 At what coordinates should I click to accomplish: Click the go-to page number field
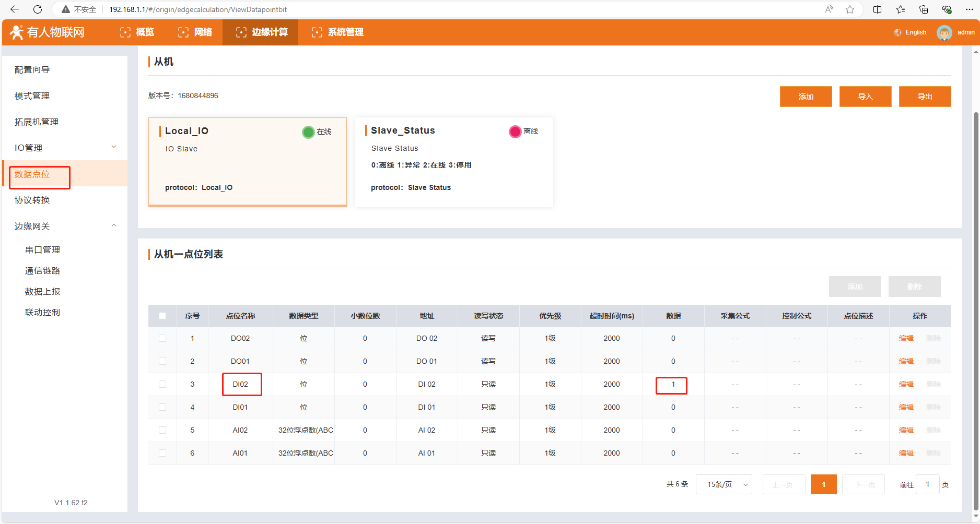pos(928,484)
